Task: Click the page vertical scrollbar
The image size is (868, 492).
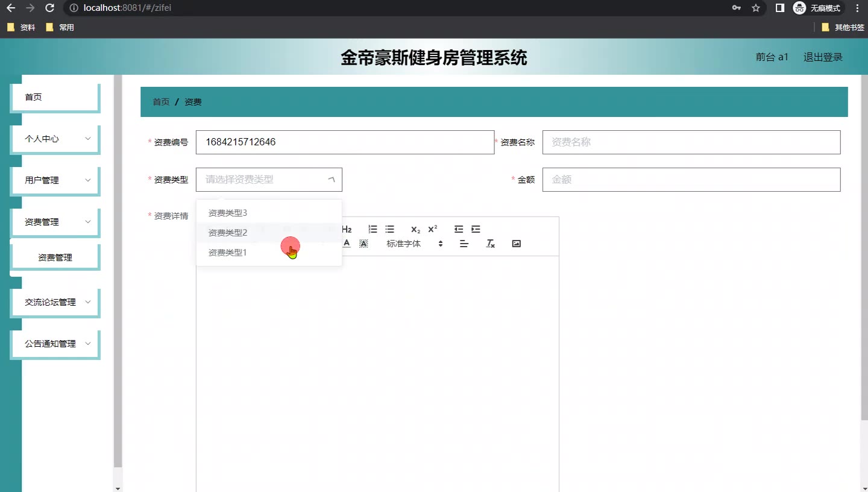Action: tap(864, 247)
